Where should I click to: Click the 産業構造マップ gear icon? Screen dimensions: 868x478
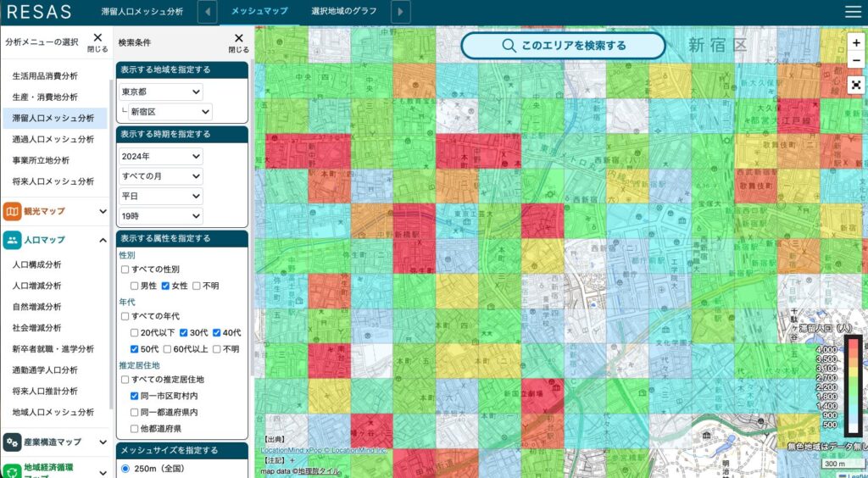click(13, 442)
